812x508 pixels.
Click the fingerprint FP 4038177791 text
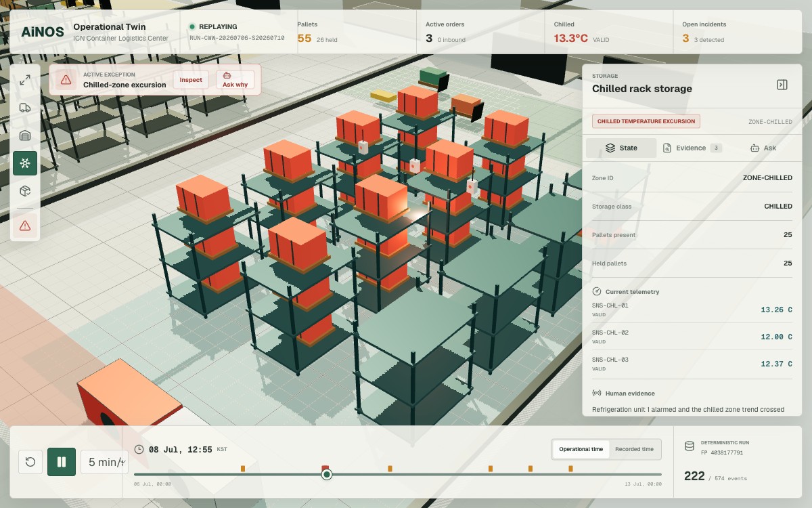pyautogui.click(x=722, y=452)
